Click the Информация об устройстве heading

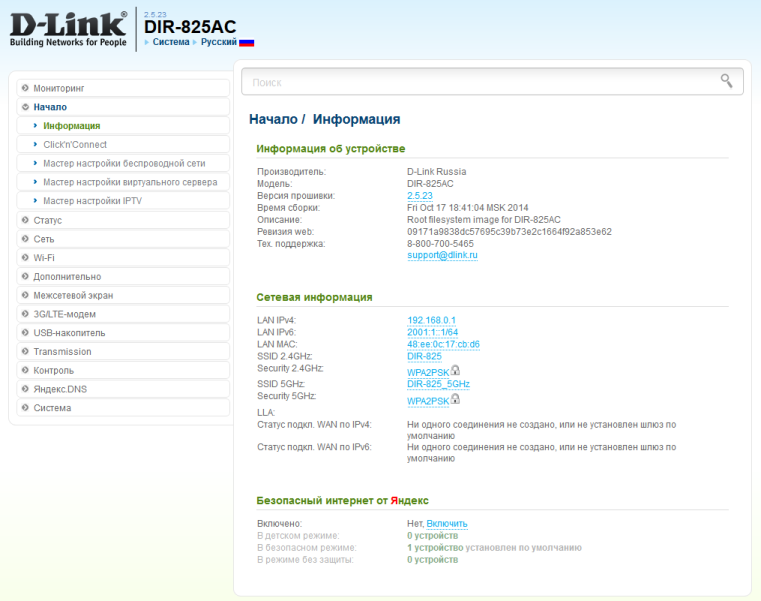coord(331,149)
